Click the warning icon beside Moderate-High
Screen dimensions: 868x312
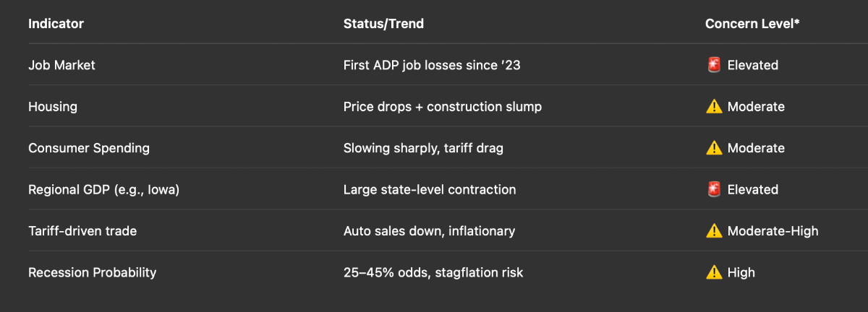pyautogui.click(x=714, y=231)
